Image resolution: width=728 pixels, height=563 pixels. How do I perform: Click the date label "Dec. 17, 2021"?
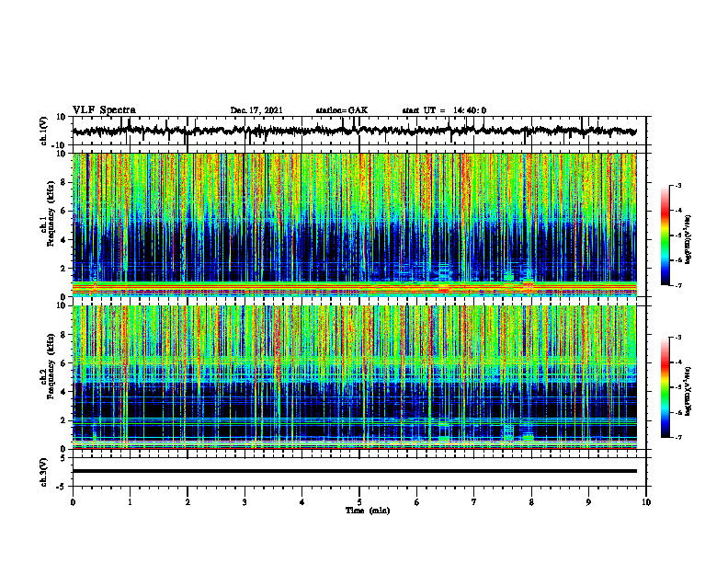tap(256, 110)
